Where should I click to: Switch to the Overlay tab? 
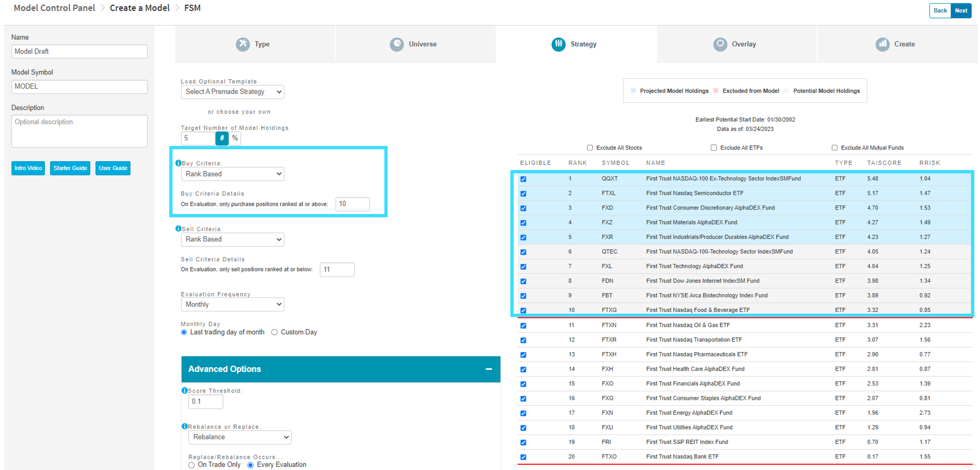pyautogui.click(x=736, y=44)
